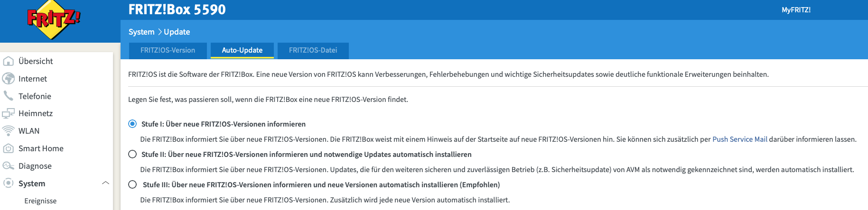Viewport: 868px width, 210px height.
Task: Select Stufe III recommended auto-install option
Action: (132, 184)
